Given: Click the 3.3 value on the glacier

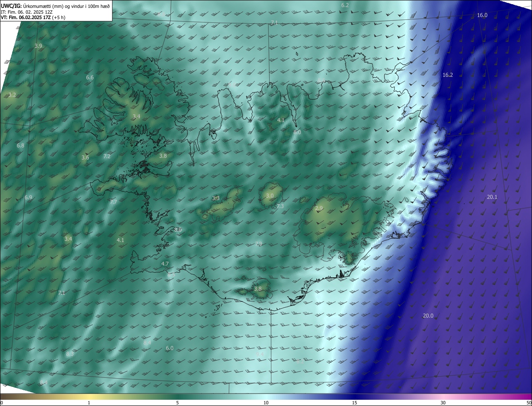Looking at the screenshot, I should [x=216, y=198].
